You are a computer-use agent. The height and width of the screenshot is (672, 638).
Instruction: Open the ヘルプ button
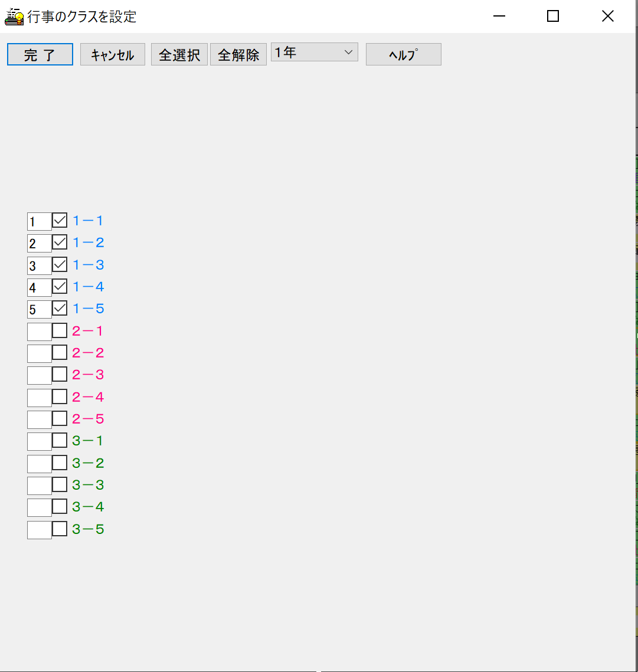pos(404,54)
